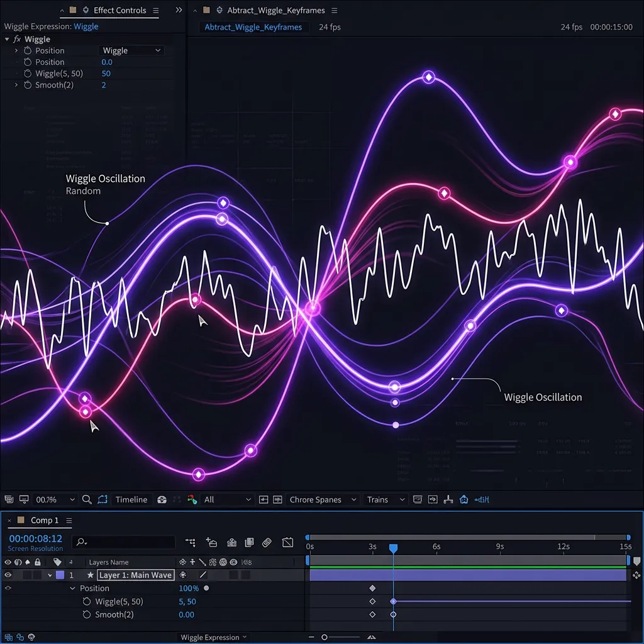
Task: Click the Screen Resolution label
Action: [x=35, y=548]
